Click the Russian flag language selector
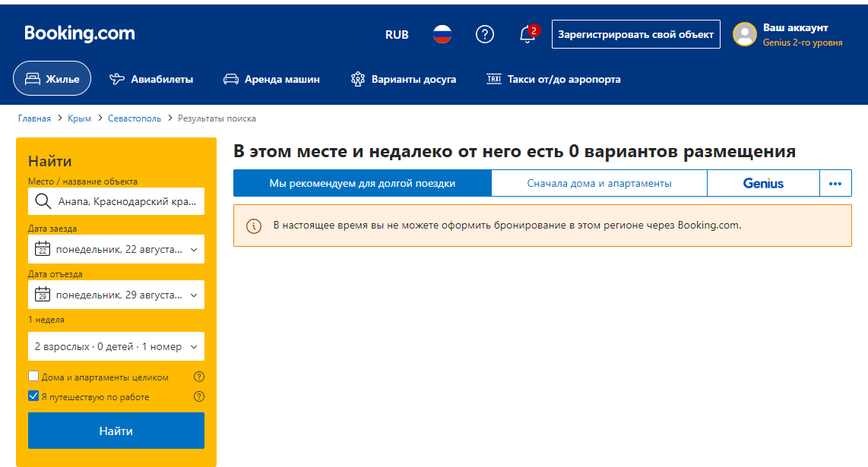 click(x=442, y=34)
